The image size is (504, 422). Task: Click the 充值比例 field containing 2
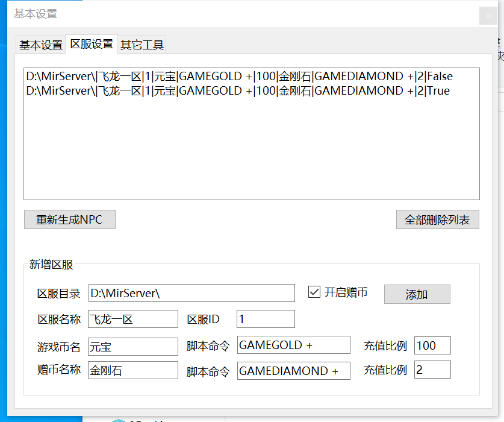pos(432,370)
